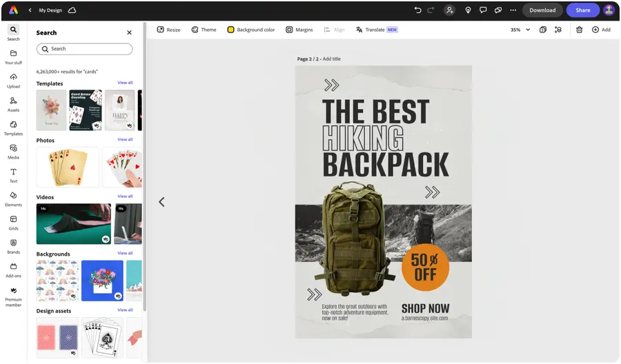Go to previous page with left chevron

click(x=161, y=202)
